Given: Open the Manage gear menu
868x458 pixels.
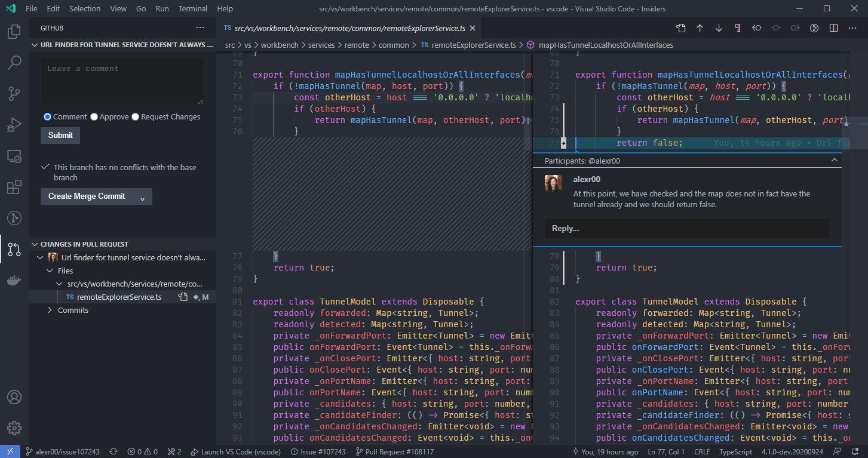Looking at the screenshot, I should 14,428.
